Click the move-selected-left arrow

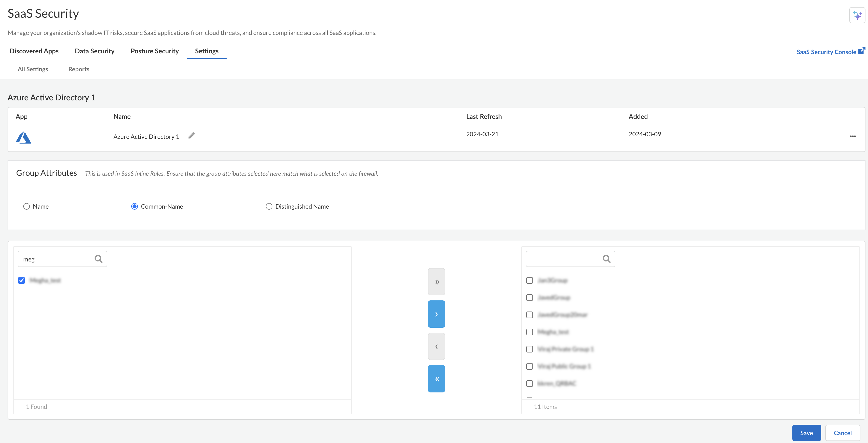pos(436,346)
